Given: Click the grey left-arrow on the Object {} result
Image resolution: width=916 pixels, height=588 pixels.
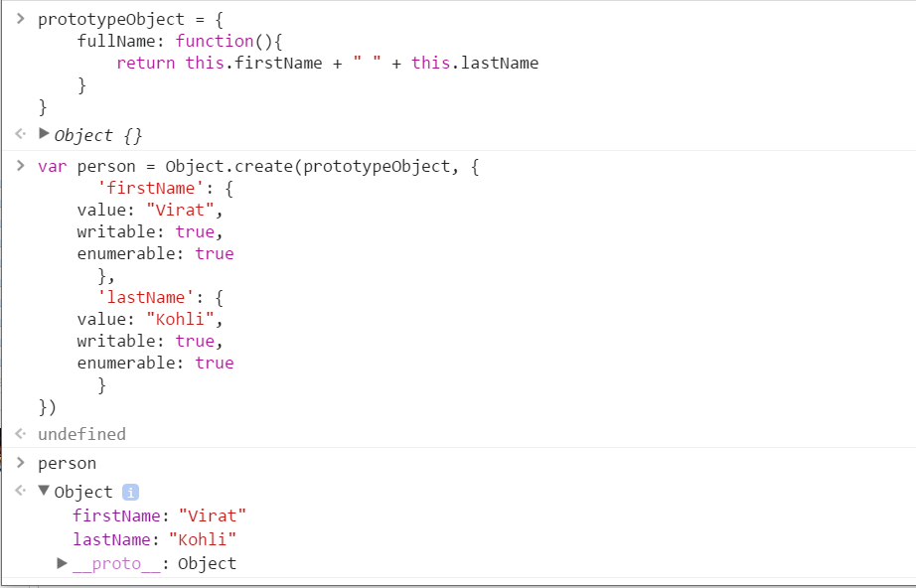Looking at the screenshot, I should pos(20,133).
